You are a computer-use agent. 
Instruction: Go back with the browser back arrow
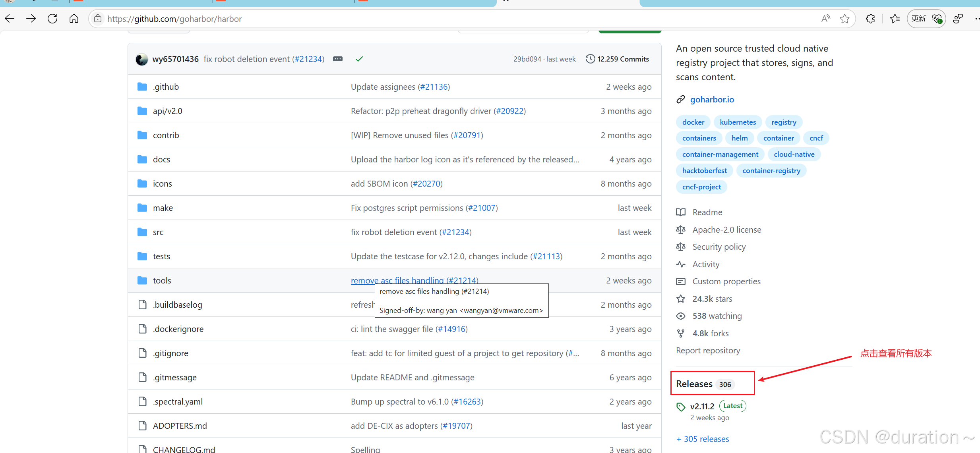click(x=10, y=19)
